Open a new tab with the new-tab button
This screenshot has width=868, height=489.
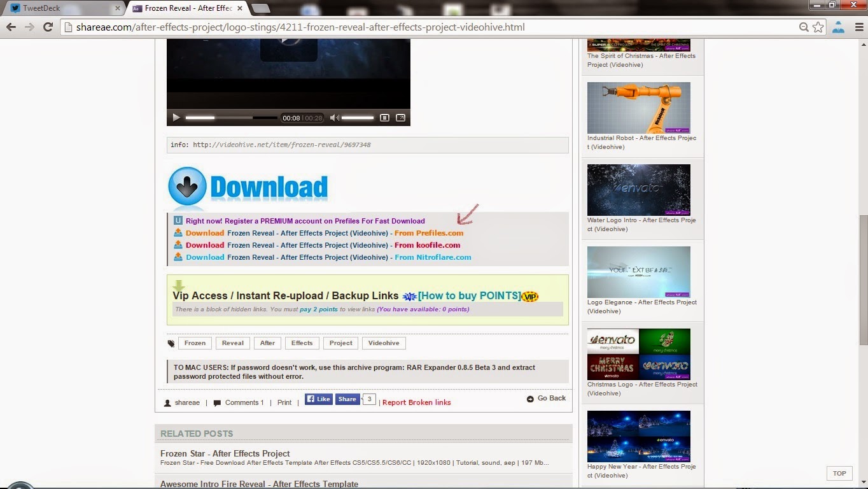coord(261,8)
